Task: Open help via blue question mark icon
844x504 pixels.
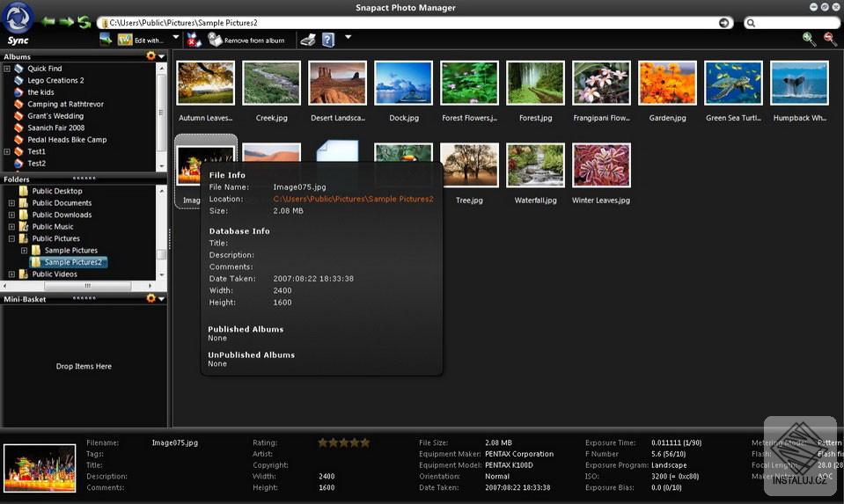Action: pyautogui.click(x=328, y=40)
